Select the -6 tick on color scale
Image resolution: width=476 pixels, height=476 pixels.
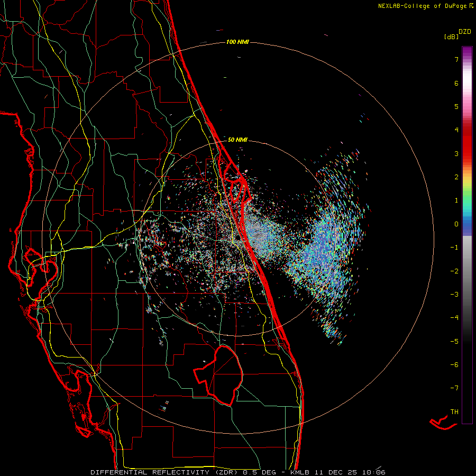click(454, 365)
